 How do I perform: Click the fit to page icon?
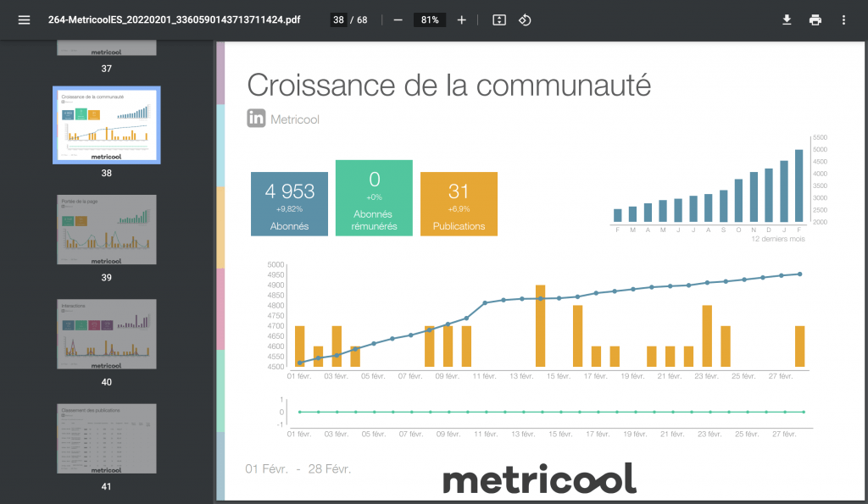pos(499,19)
